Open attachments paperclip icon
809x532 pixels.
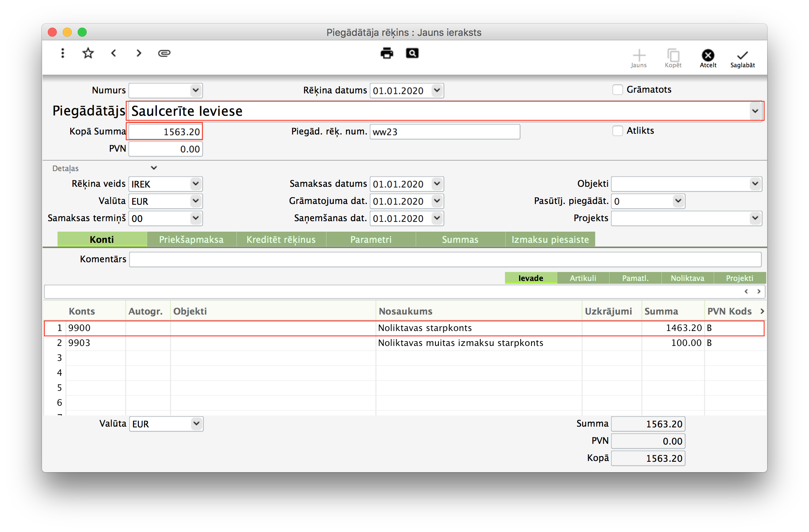click(x=164, y=53)
